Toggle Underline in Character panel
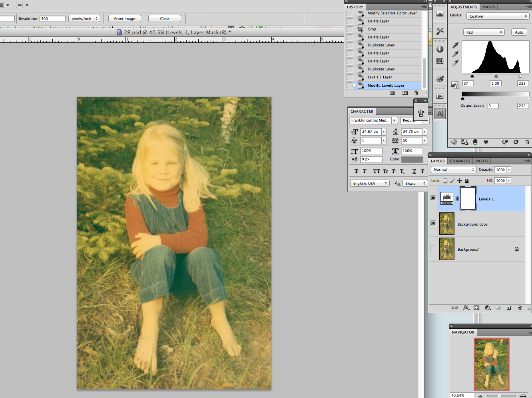Screen dimensions: 532x398 (414, 171)
